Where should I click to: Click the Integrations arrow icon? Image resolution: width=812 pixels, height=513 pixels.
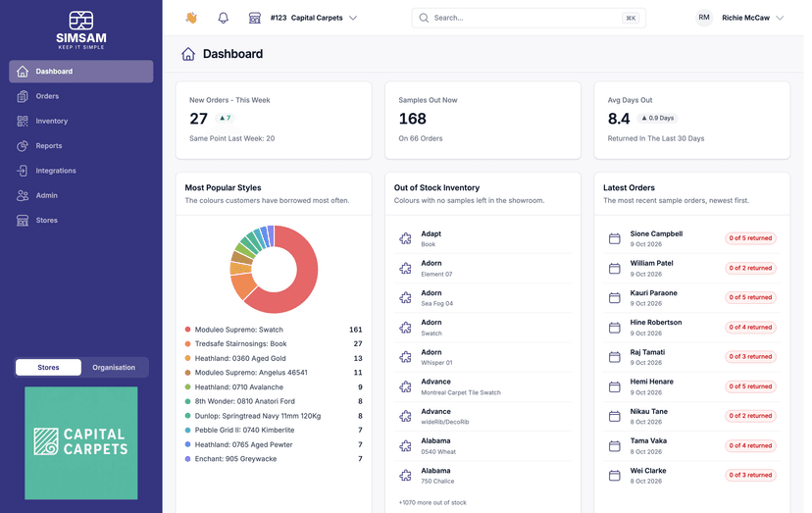click(23, 171)
